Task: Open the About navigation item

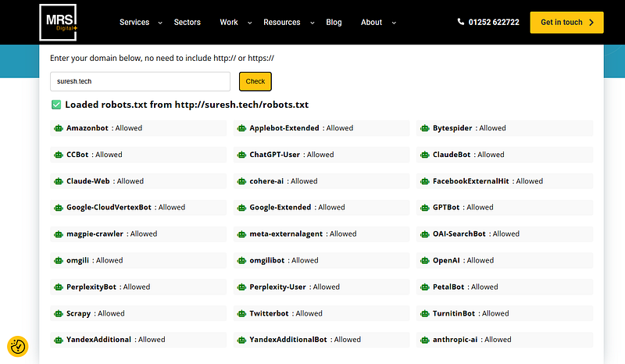Action: coord(372,23)
